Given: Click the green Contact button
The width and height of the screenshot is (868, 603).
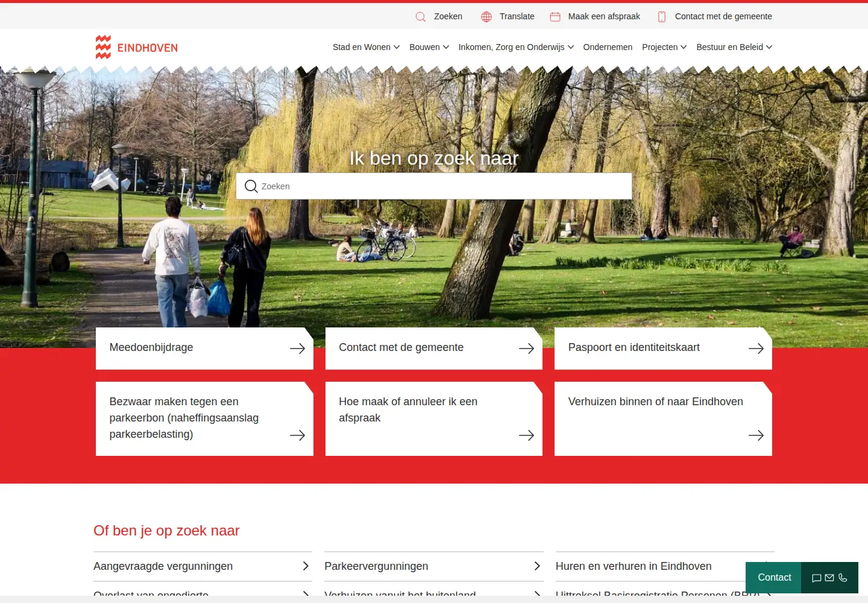Looking at the screenshot, I should (774, 578).
